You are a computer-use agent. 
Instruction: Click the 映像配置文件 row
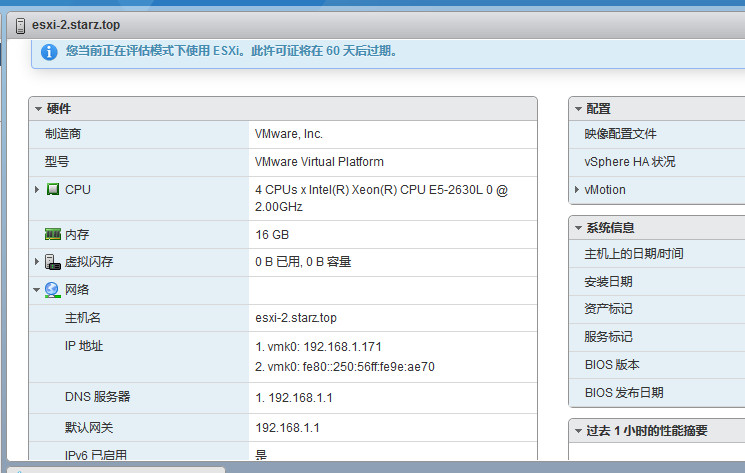(657, 134)
